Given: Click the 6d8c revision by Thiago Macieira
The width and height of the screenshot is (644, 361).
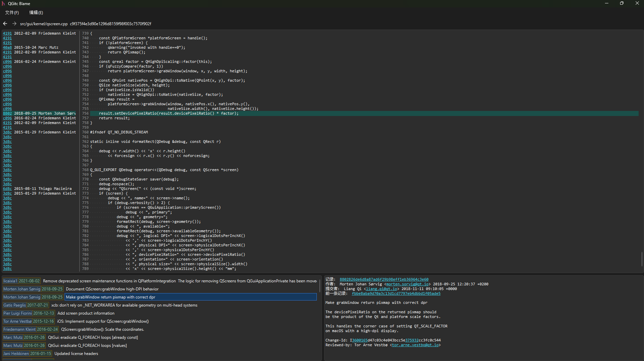Looking at the screenshot, I should [7, 189].
